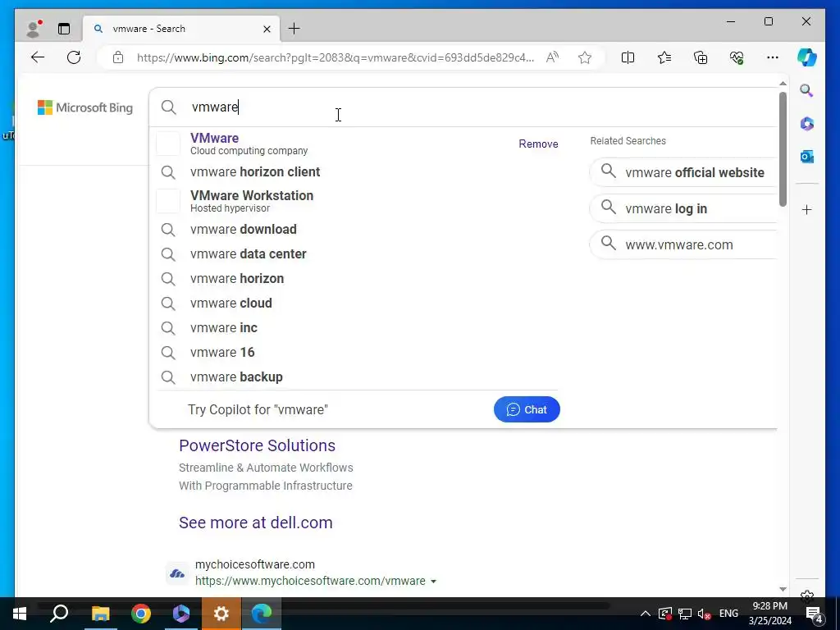Open Outlook in the sidebar
This screenshot has height=630, width=840.
point(807,157)
